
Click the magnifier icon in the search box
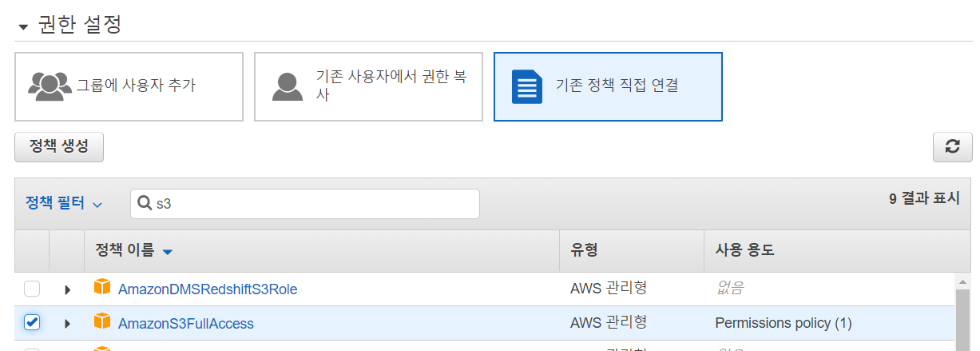click(145, 204)
